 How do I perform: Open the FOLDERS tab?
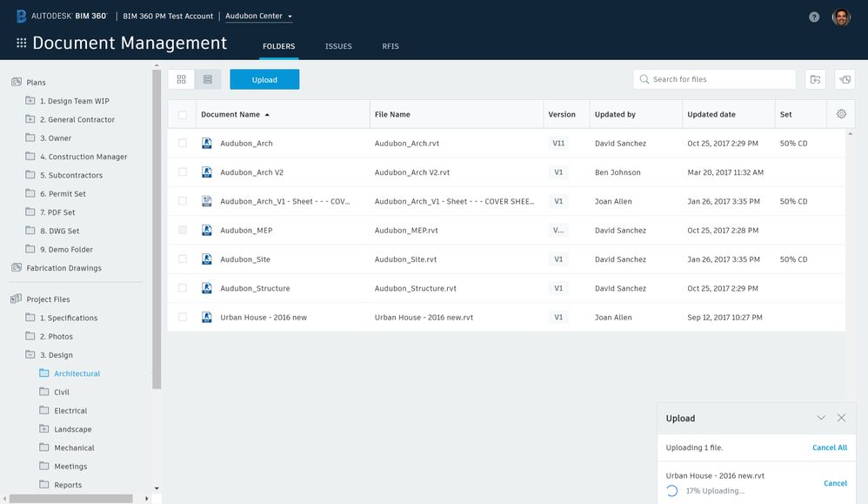pos(278,46)
